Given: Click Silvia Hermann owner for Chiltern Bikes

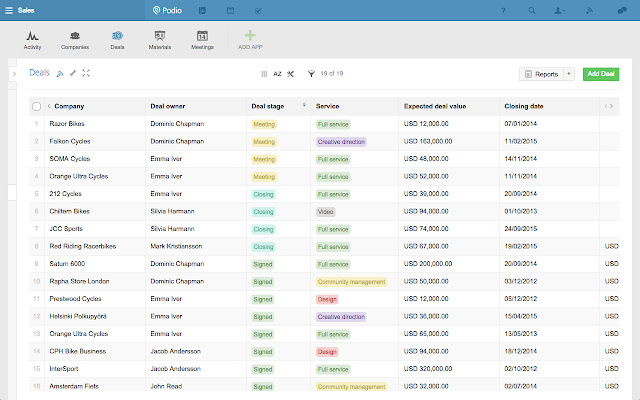Looking at the screenshot, I should coord(172,211).
